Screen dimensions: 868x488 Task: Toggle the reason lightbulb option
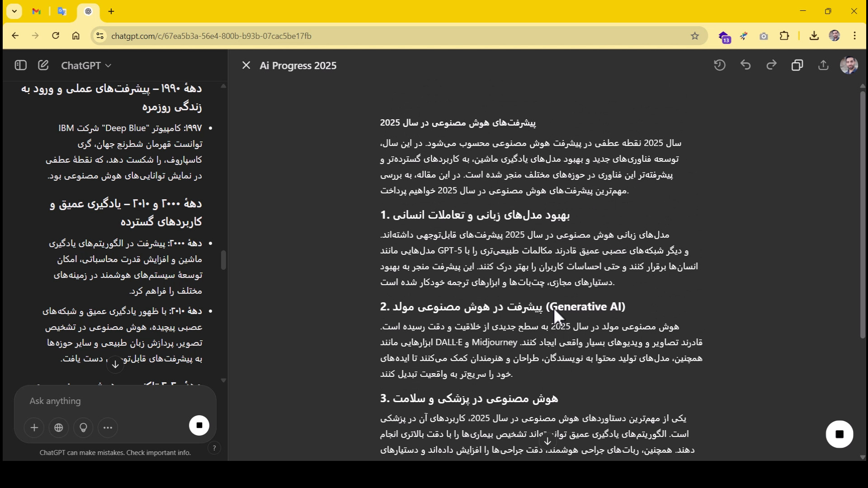[x=83, y=428]
